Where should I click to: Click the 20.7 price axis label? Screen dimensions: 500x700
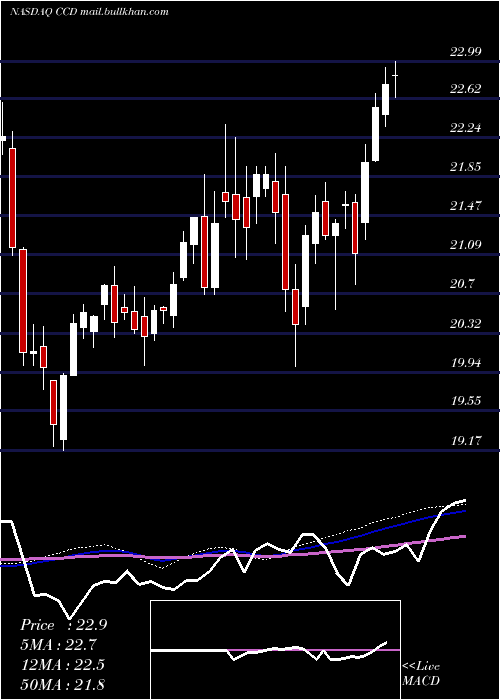462,284
